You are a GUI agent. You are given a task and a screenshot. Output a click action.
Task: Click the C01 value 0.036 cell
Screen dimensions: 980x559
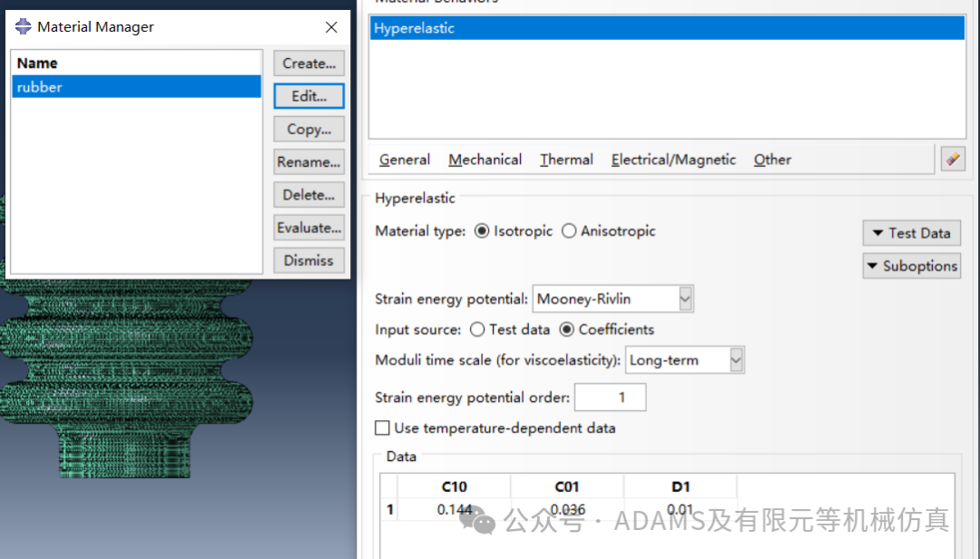pyautogui.click(x=567, y=510)
